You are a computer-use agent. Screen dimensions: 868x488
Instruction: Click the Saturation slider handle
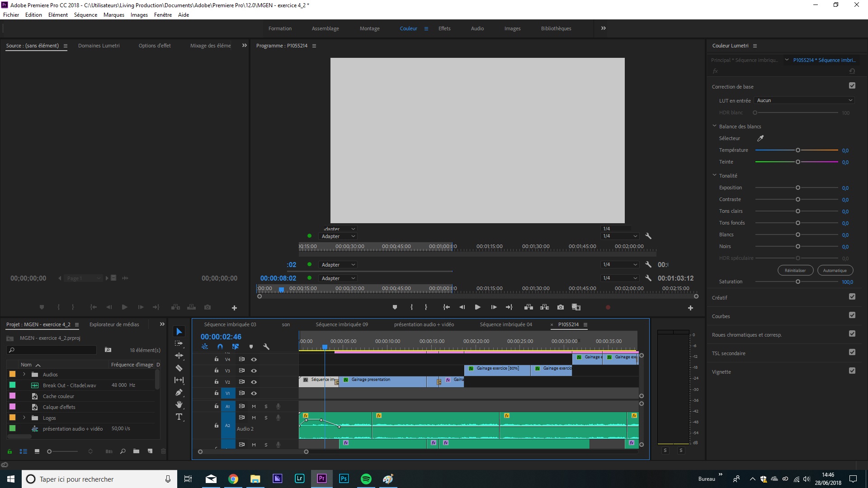798,282
